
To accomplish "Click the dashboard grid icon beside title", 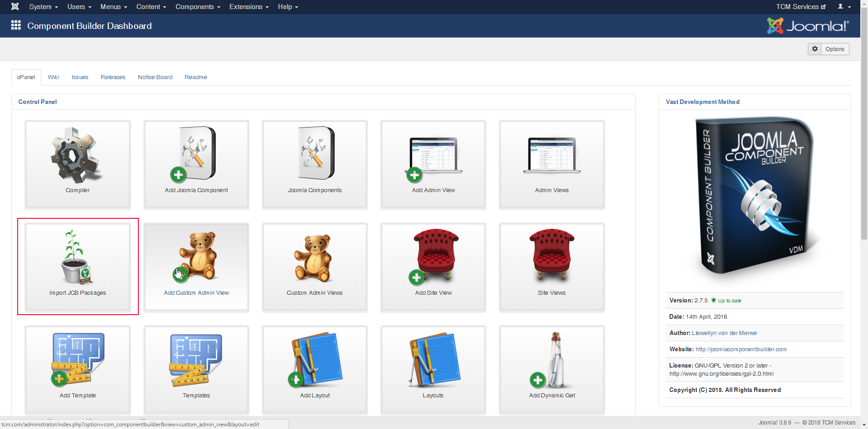I will tap(16, 25).
